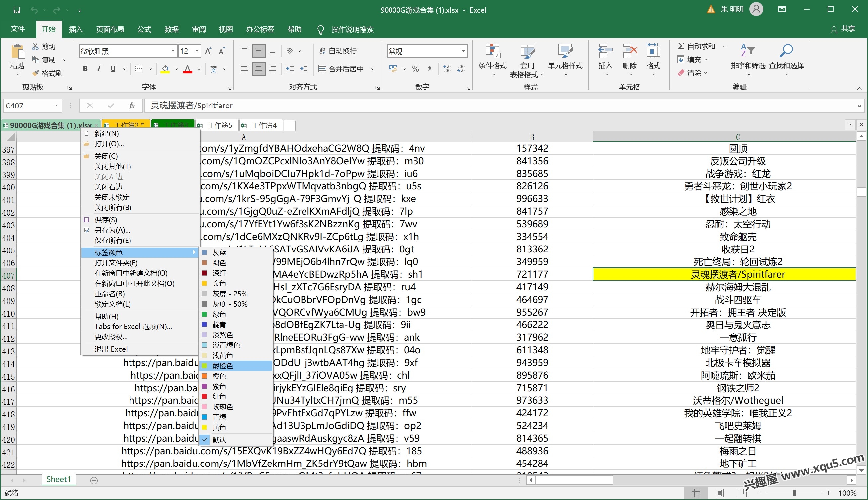Click the zoom slider handle
This screenshot has width=868, height=500.
795,493
